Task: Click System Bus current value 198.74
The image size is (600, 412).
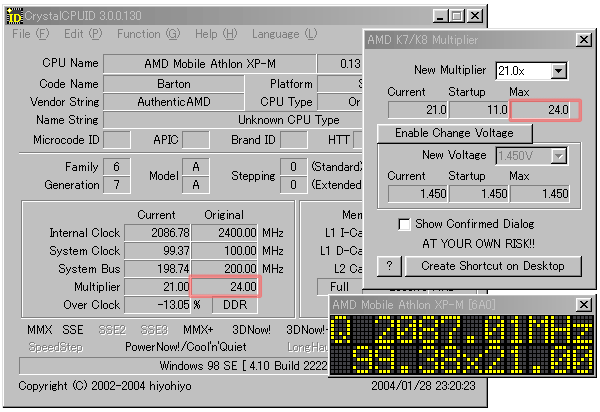Action: (157, 269)
